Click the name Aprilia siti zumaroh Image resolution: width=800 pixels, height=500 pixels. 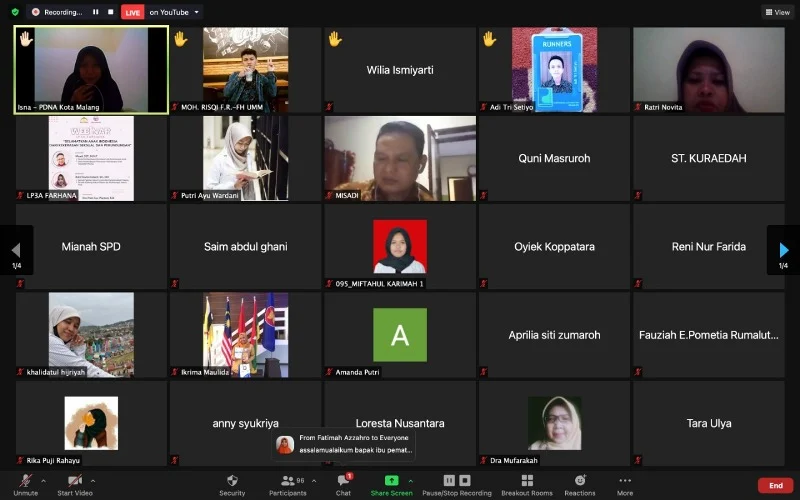(554, 335)
